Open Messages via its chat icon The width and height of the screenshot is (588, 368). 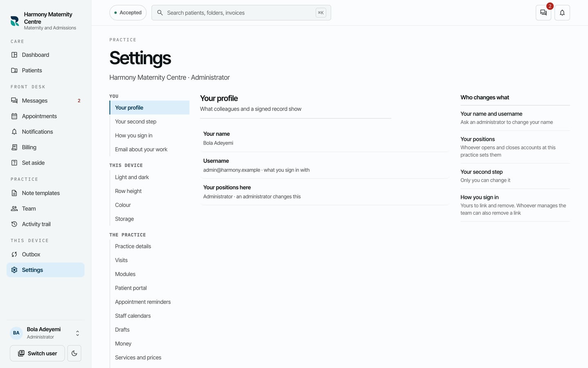click(14, 101)
